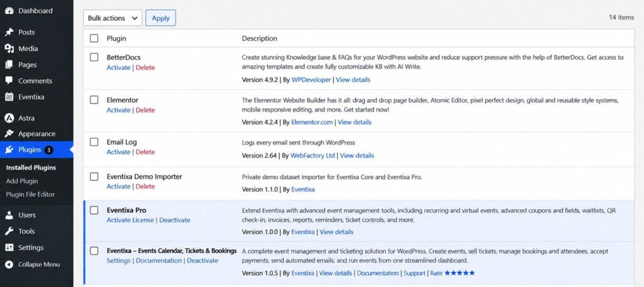Screen dimensions: 644x287
Task: Click the Tools wrench icon
Action: tap(9, 231)
